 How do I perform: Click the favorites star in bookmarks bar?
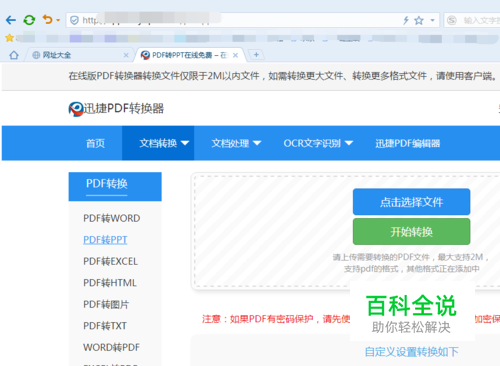9,38
